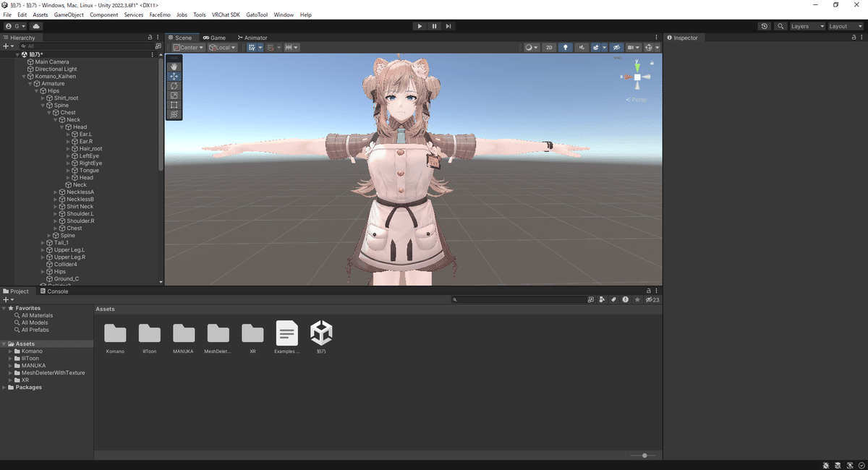Open the Komano folder thumbnail
Screen dimensions: 868x470
pyautogui.click(x=115, y=333)
